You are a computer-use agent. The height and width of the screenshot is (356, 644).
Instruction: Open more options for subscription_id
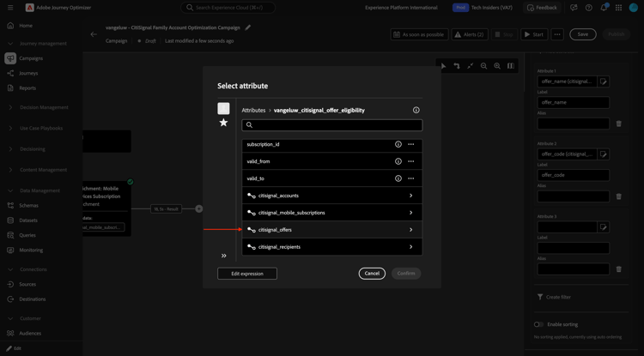[410, 144]
